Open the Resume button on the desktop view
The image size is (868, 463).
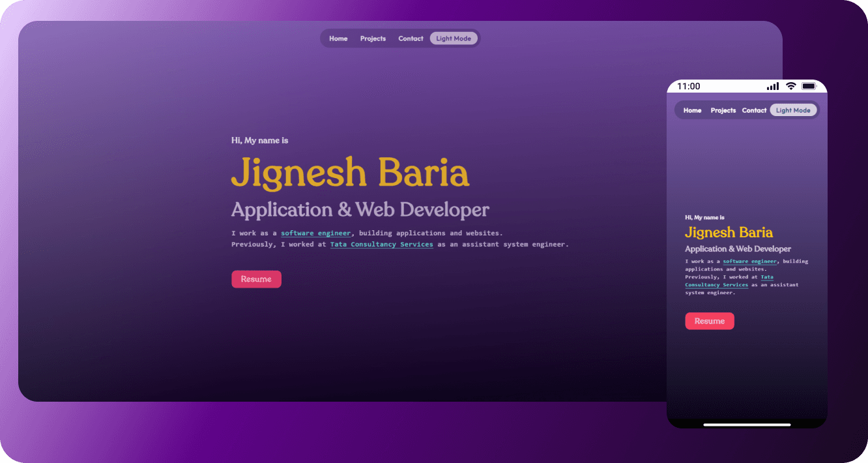[256, 279]
